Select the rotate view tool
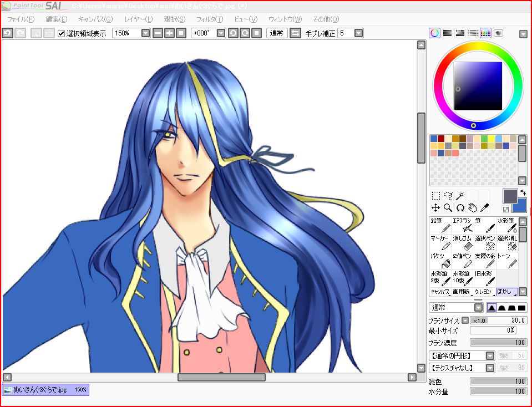 pos(460,207)
